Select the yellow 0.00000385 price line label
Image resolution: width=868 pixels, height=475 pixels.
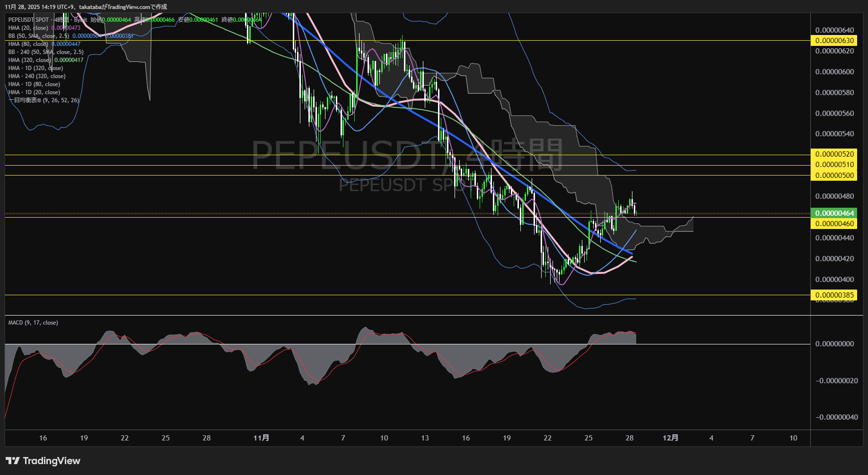(834, 295)
